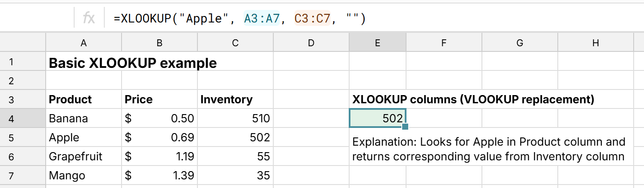Viewport: 644px width, 188px height.
Task: Select column C header
Action: pyautogui.click(x=235, y=42)
